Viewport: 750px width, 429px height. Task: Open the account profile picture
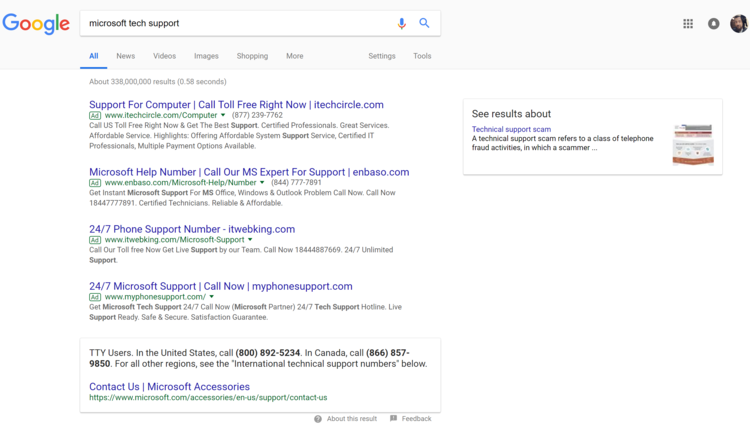pos(739,23)
